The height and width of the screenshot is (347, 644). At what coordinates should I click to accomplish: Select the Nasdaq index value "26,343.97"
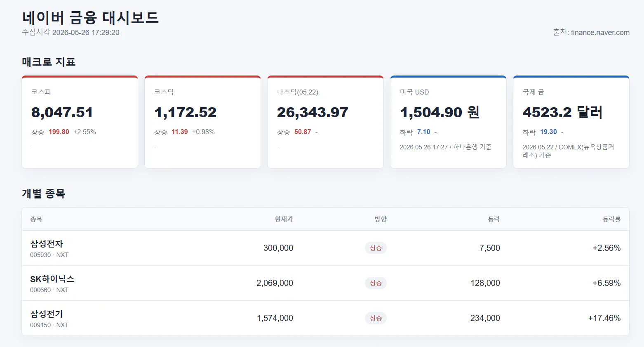point(313,112)
